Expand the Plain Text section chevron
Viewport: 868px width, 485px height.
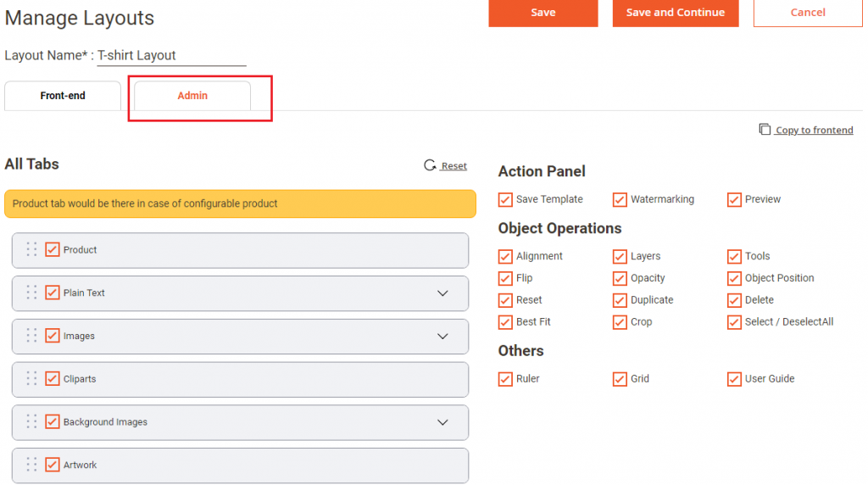tap(442, 293)
